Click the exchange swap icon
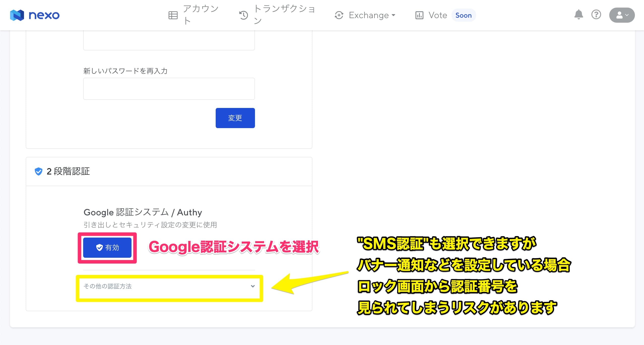This screenshot has width=644, height=345. click(339, 15)
